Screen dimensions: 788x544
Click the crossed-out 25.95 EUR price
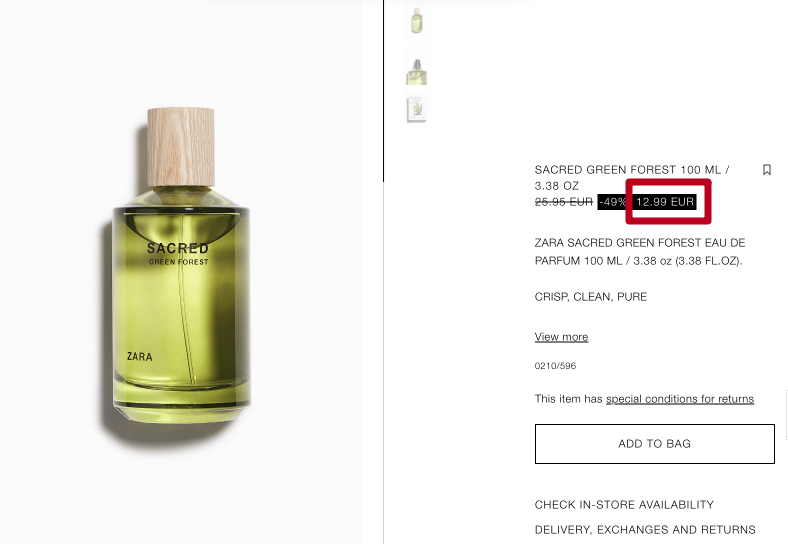click(x=563, y=202)
